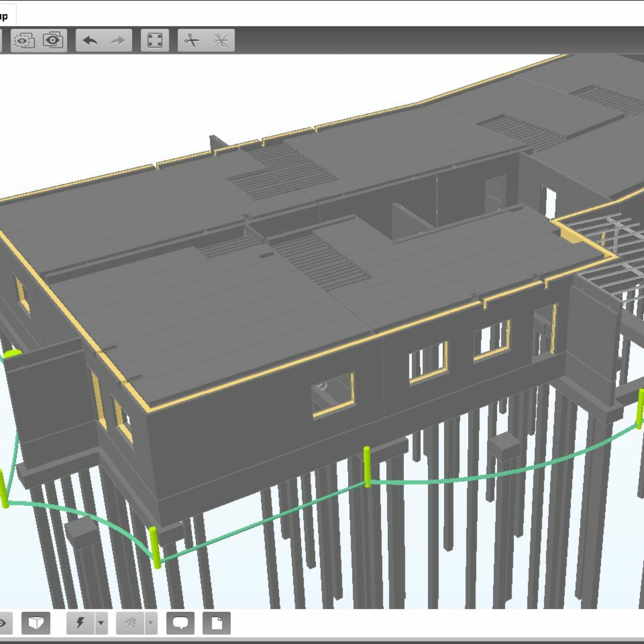This screenshot has width=644, height=644.
Task: Clear clipping with the crossed scissors icon
Action: [220, 40]
